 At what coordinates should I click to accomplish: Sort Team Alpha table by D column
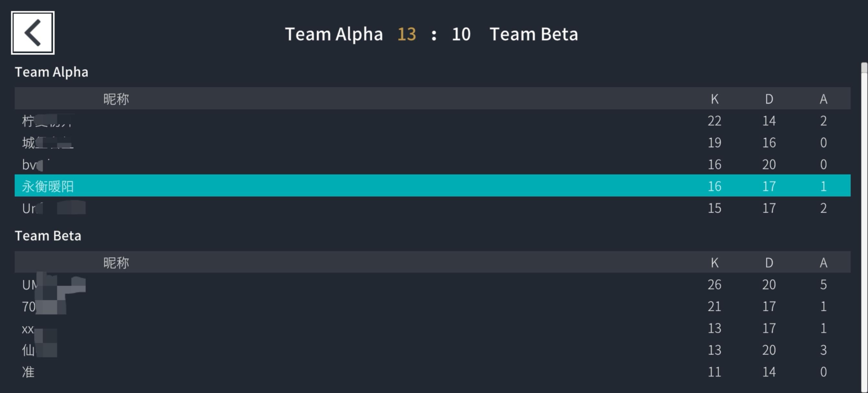(x=769, y=99)
